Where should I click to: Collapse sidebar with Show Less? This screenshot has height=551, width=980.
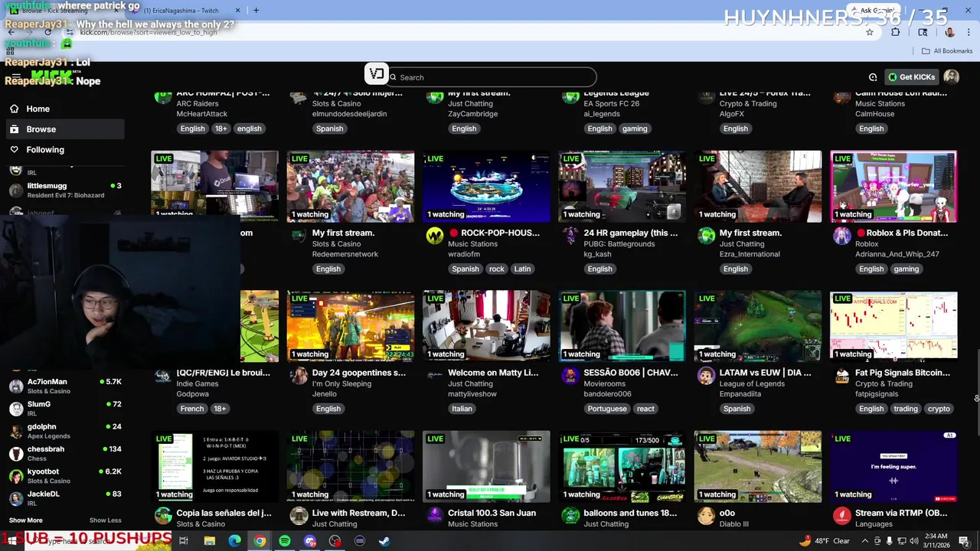coord(105,520)
